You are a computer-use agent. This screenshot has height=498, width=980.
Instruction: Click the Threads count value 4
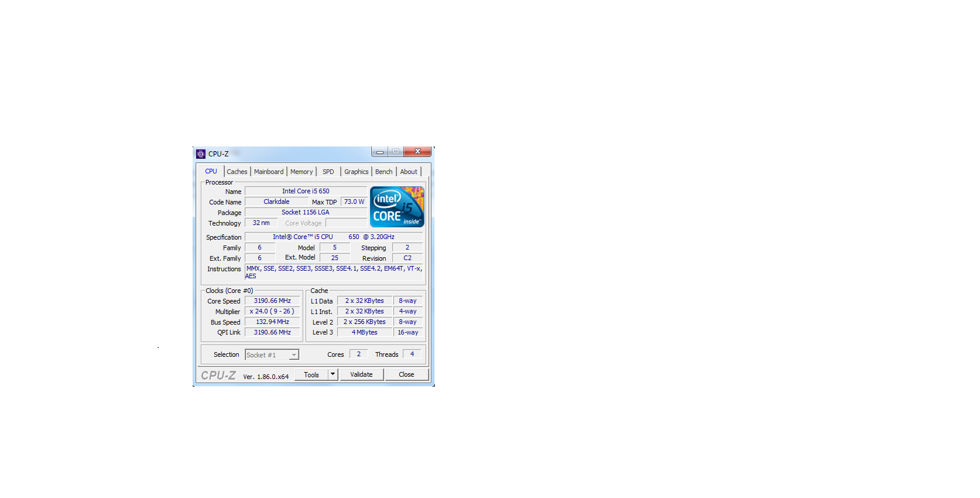(412, 354)
